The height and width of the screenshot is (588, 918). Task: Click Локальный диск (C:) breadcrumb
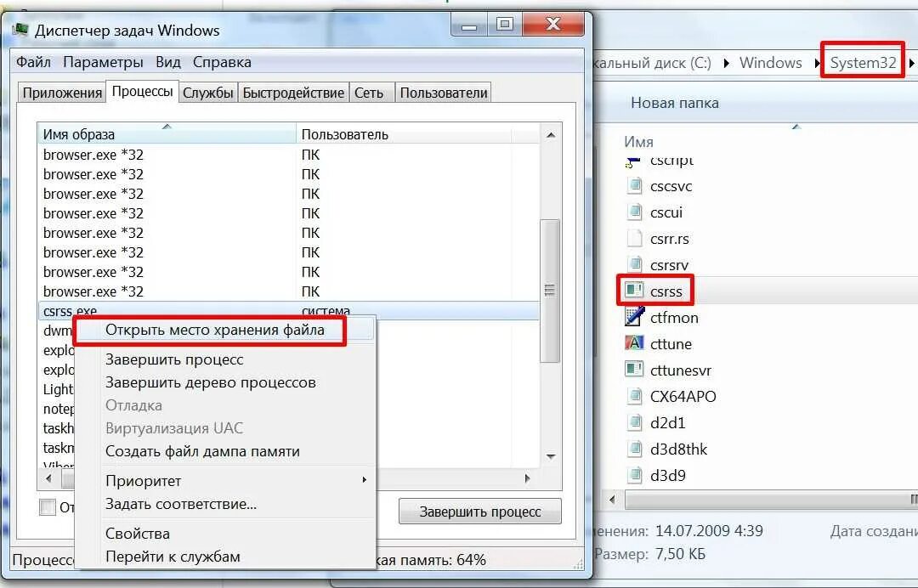652,63
